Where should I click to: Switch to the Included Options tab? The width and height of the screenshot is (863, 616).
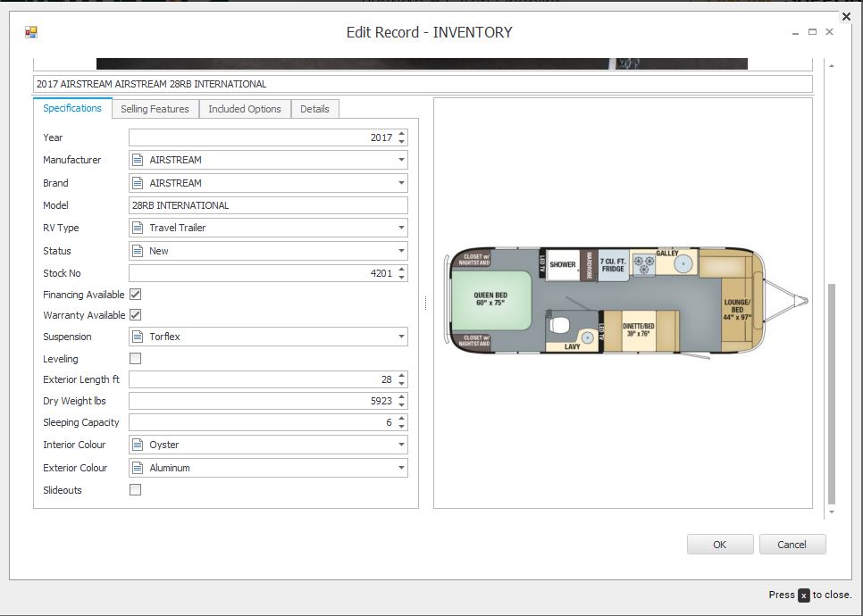[245, 109]
